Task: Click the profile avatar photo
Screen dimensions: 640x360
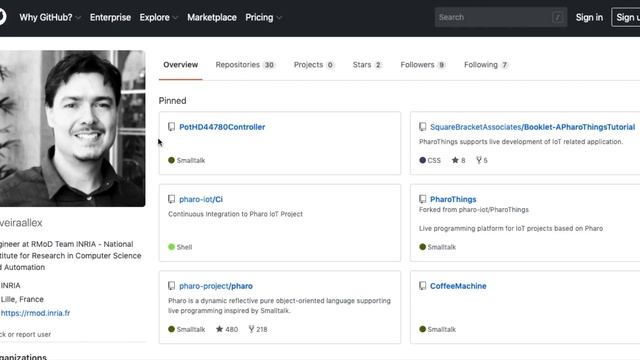Action: (x=73, y=128)
